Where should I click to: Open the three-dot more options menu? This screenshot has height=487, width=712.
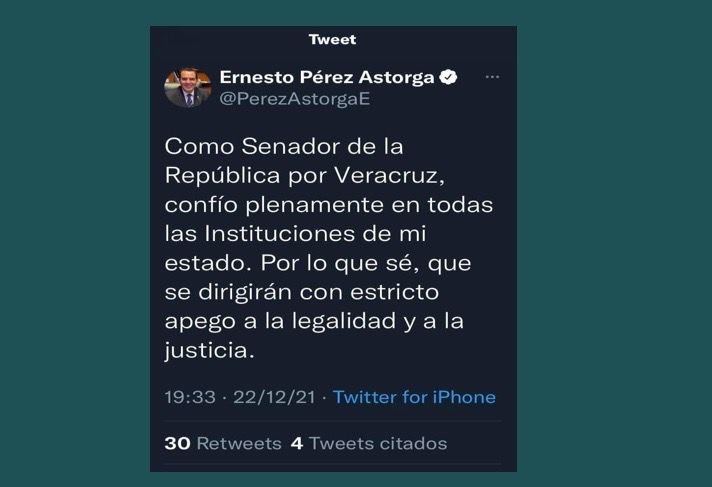(x=492, y=77)
